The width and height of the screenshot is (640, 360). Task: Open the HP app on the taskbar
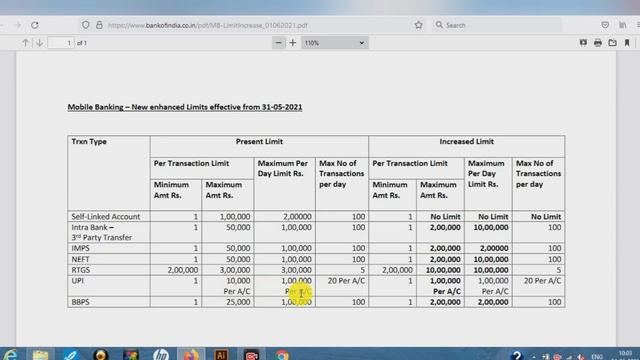coord(161,354)
